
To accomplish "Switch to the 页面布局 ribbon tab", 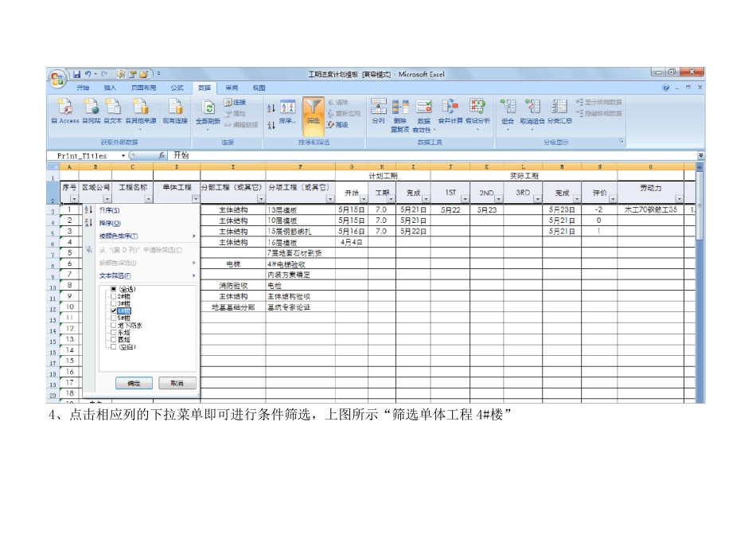I will pos(143,88).
